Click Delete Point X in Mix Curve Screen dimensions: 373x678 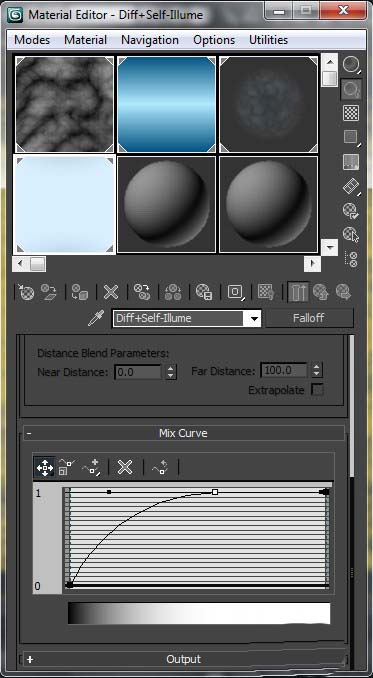pyautogui.click(x=125, y=468)
